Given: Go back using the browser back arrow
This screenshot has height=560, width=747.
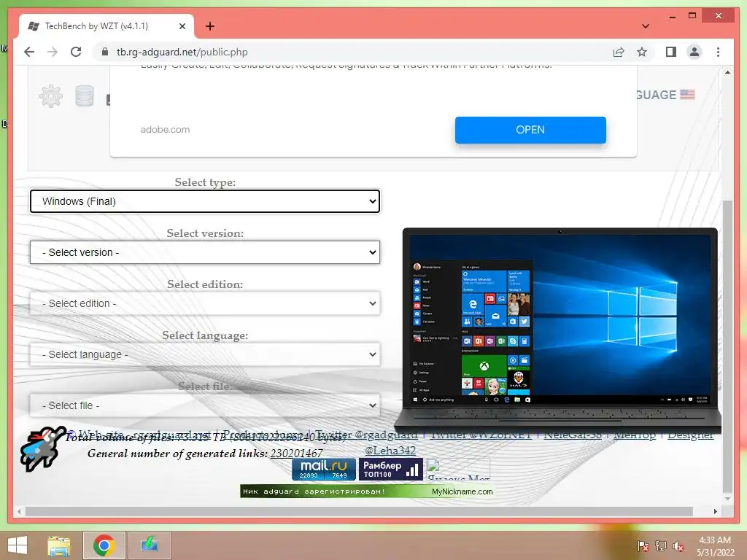Looking at the screenshot, I should tap(29, 52).
